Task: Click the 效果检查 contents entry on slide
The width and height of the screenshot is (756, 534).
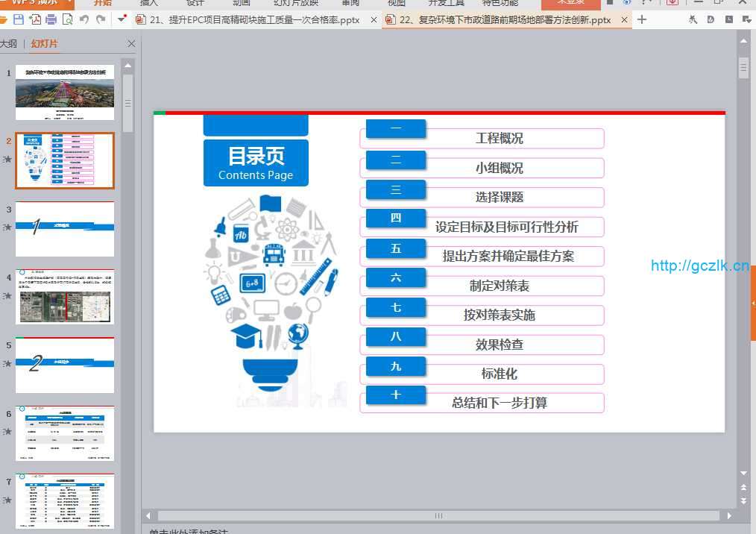Action: [x=500, y=345]
